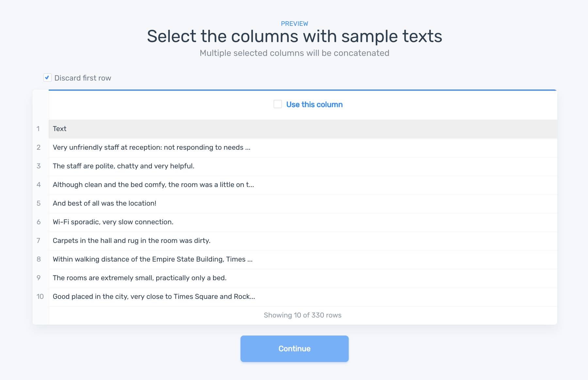
Task: Click the "Showing 10 of 330 rows" footer
Action: pyautogui.click(x=302, y=315)
